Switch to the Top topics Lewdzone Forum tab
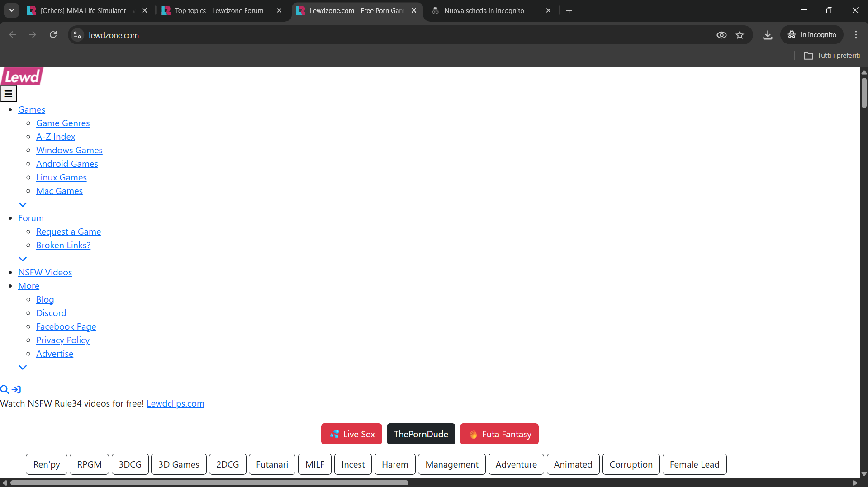The width and height of the screenshot is (868, 487). (219, 10)
